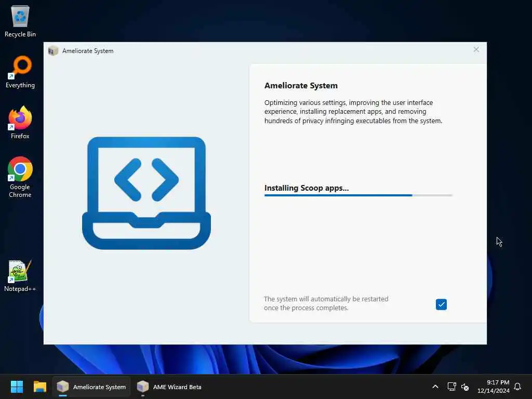Click the "Installing Scoop apps..." status text
The image size is (532, 399).
307,188
